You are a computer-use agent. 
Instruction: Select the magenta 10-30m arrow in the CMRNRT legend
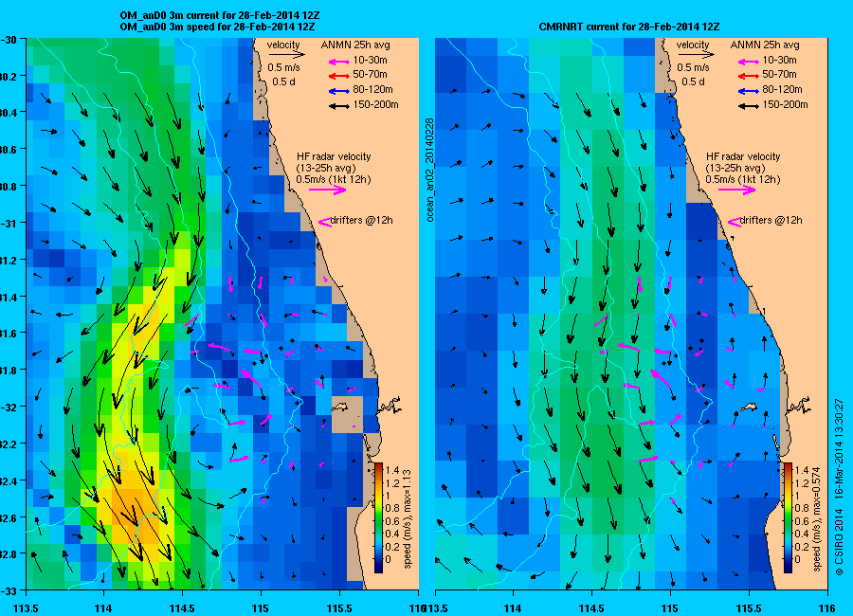[749, 62]
